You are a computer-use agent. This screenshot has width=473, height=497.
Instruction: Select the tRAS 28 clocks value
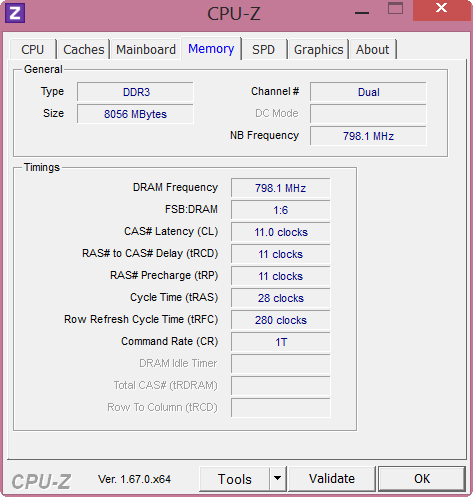click(281, 298)
